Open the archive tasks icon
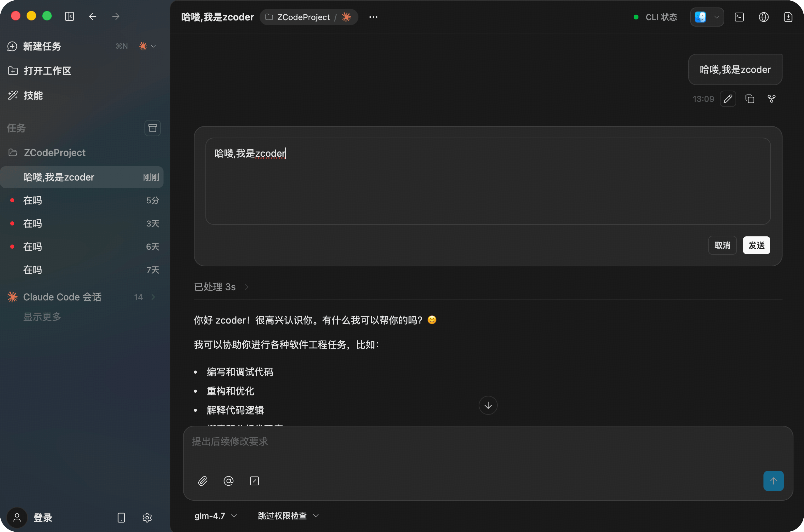804x532 pixels. (x=152, y=128)
